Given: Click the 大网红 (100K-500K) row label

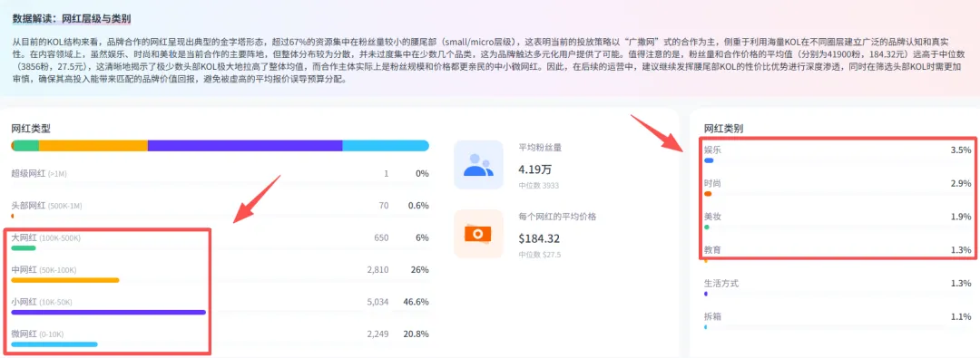Looking at the screenshot, I should coord(46,237).
